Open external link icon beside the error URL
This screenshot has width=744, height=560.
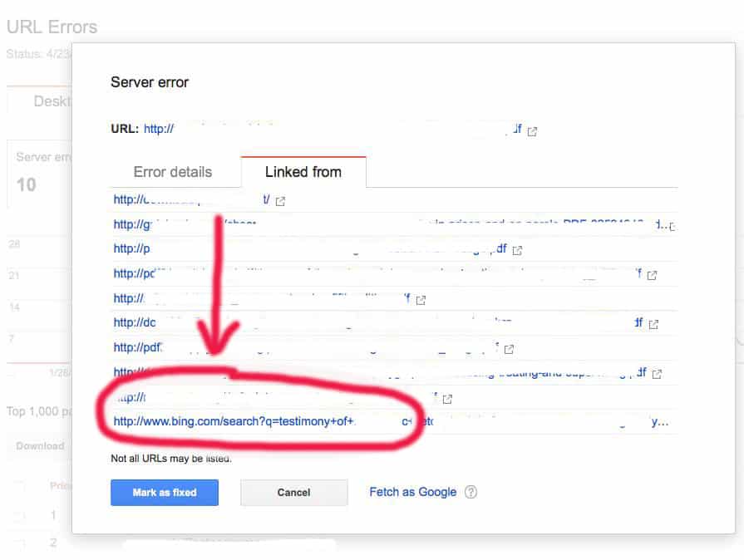click(532, 131)
